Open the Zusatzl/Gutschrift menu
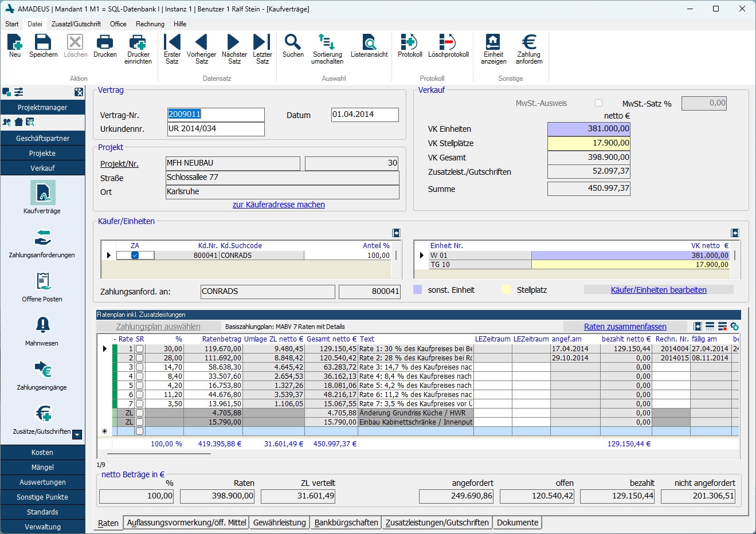 pos(76,24)
